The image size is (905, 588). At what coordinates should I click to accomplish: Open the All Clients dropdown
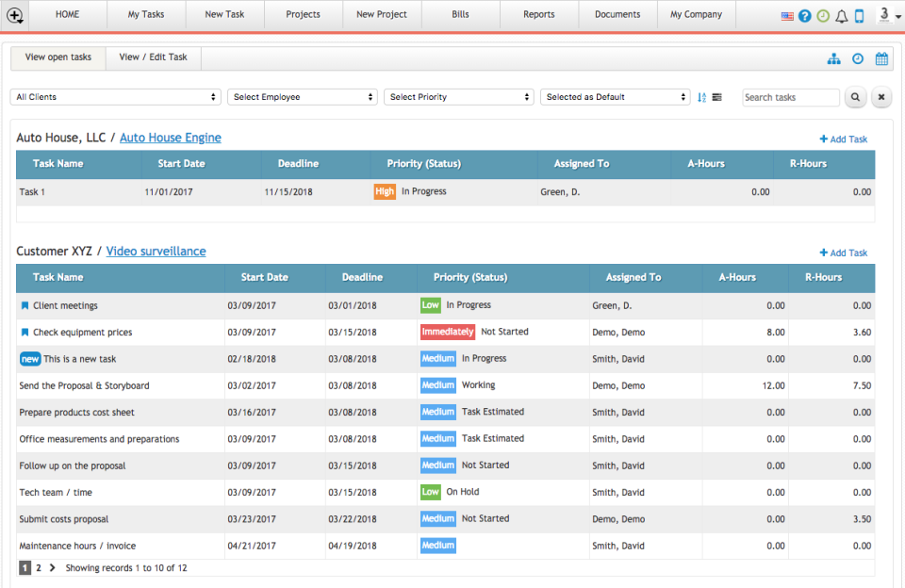click(x=115, y=97)
